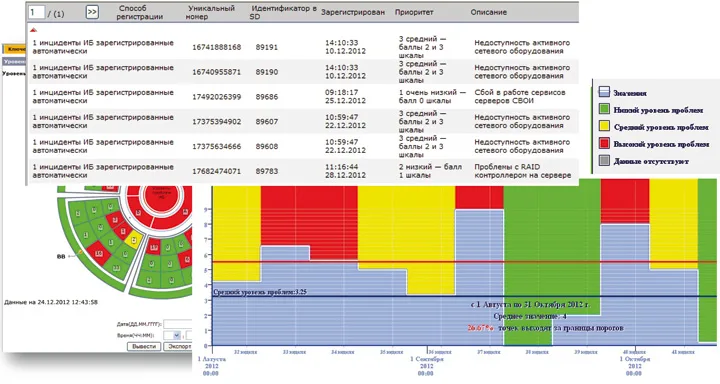Sort by the Приоритет column header
The width and height of the screenshot is (720, 384).
tap(414, 12)
